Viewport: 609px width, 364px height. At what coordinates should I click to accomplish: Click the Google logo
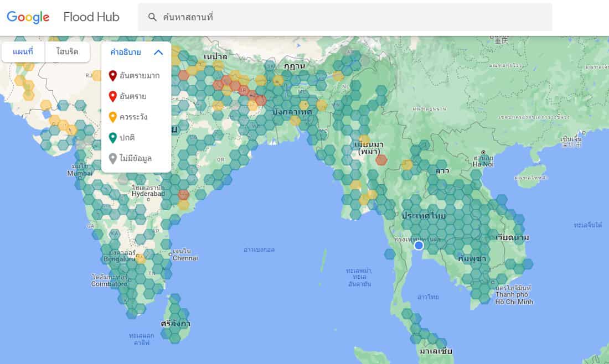28,17
